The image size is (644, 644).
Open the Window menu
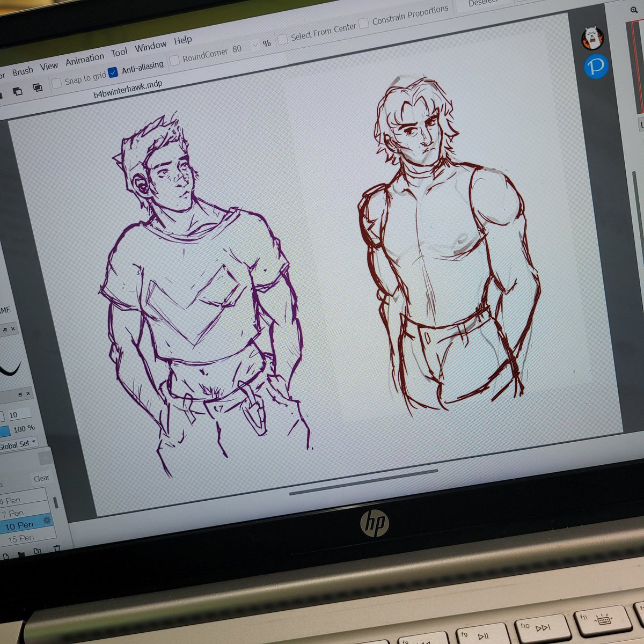150,47
